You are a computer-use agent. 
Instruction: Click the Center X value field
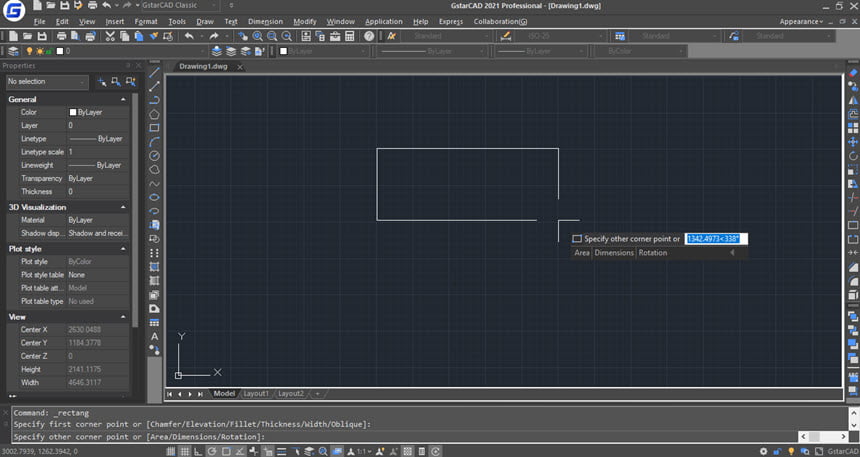coord(98,330)
